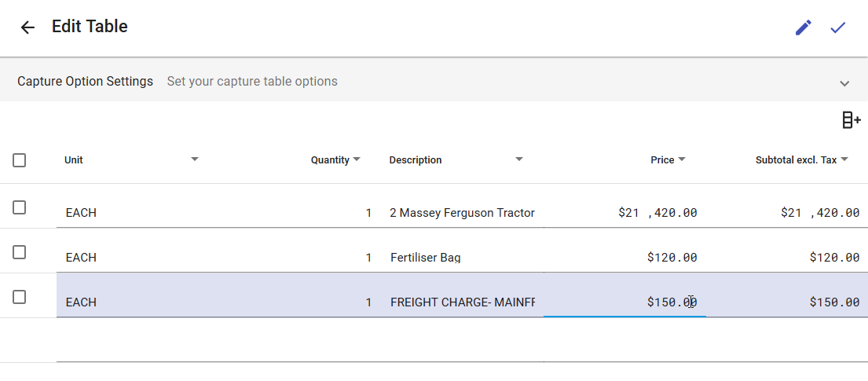The image size is (868, 381).
Task: Edit the Fertiliser Bag description cell
Action: [x=462, y=258]
